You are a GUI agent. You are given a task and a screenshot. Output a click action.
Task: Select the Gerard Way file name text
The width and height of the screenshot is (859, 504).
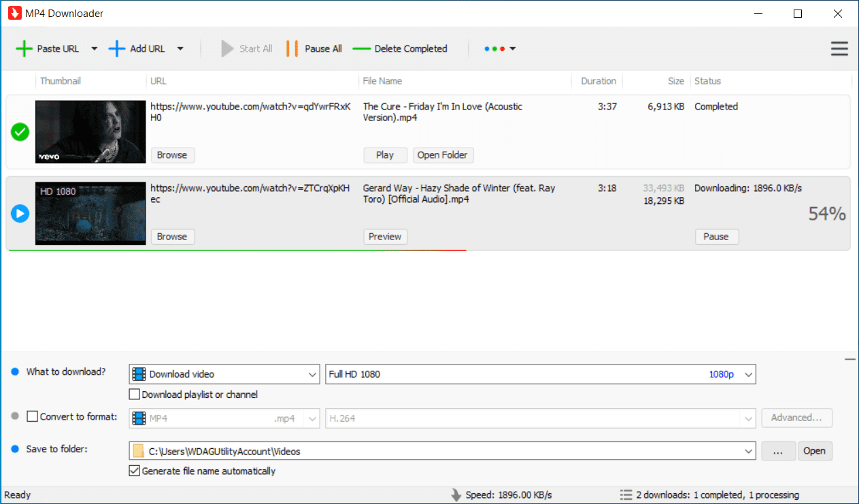pos(459,194)
